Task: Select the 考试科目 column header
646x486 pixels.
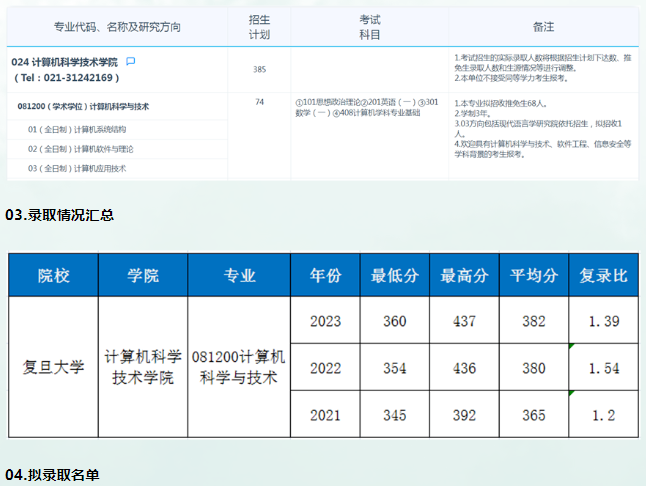Action: (370, 27)
